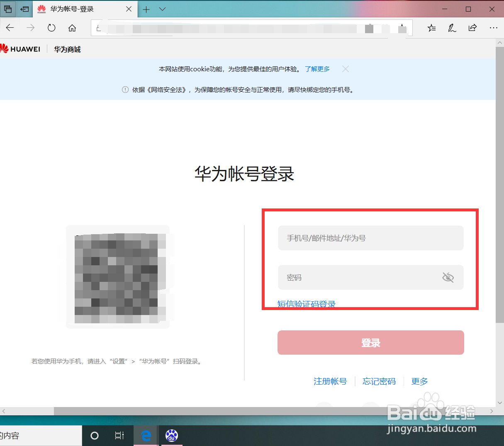Click the 密码 password field
Screen dimensions: 504x446
tap(370, 277)
